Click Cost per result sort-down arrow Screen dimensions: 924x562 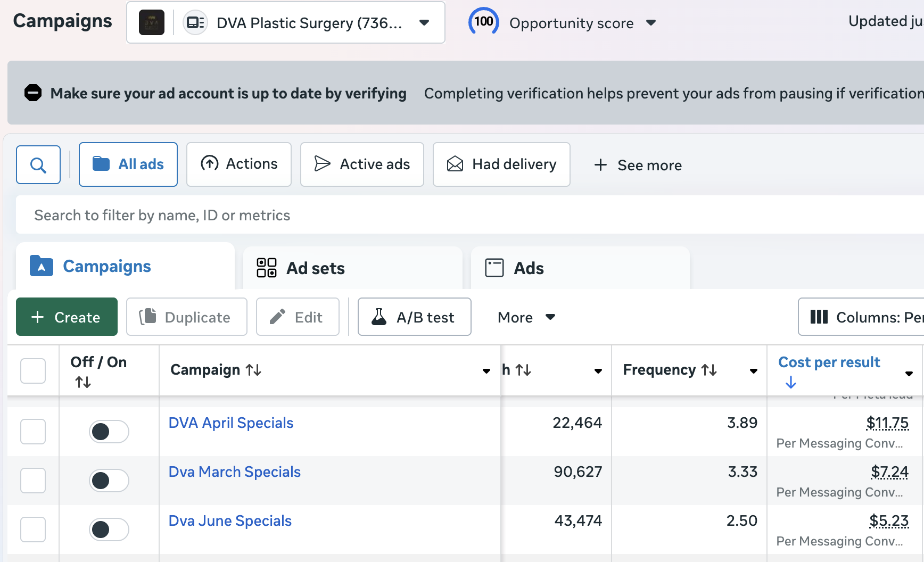(x=791, y=382)
